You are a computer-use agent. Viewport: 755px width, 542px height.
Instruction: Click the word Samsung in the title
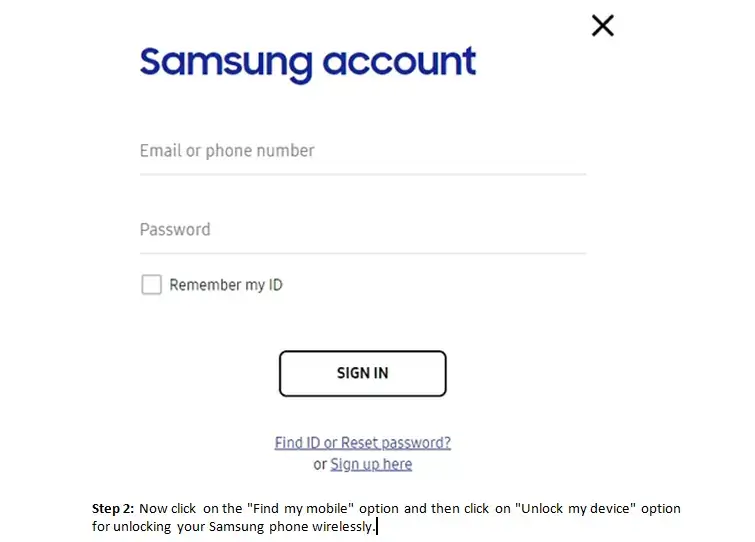[226, 63]
